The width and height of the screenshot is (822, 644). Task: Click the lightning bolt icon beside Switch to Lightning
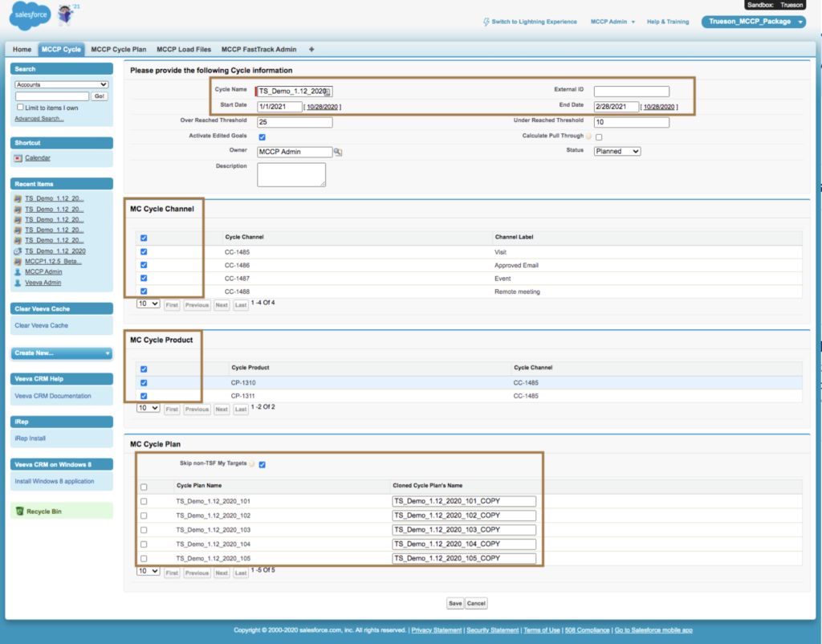(x=486, y=22)
